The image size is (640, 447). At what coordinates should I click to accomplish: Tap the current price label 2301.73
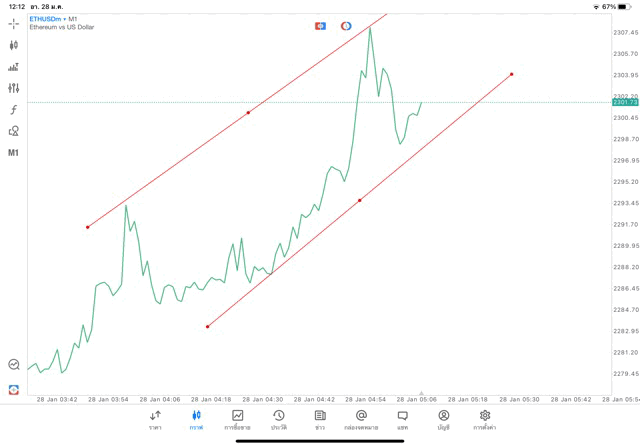pos(624,102)
